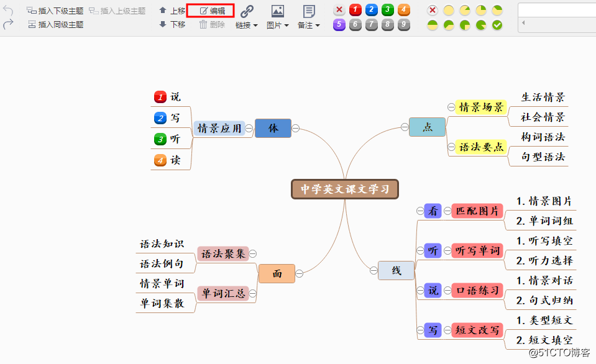
Task: Set priority 3 green badge
Action: [388, 10]
